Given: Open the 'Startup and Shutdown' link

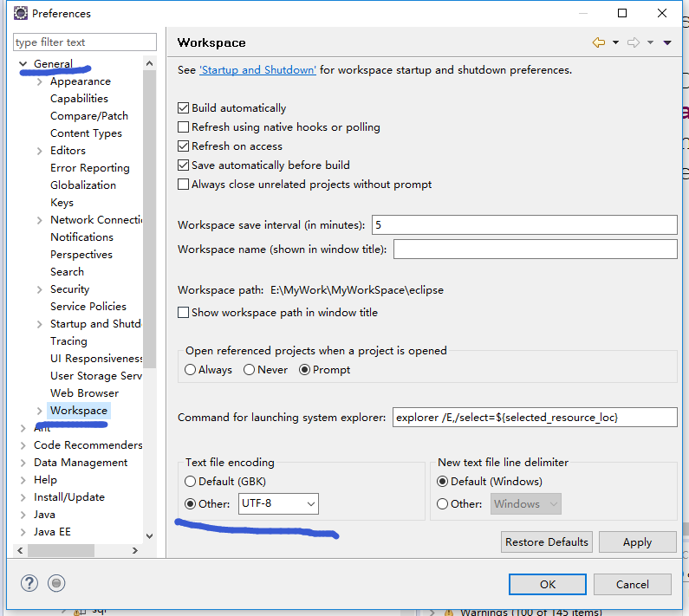Looking at the screenshot, I should tap(257, 70).
